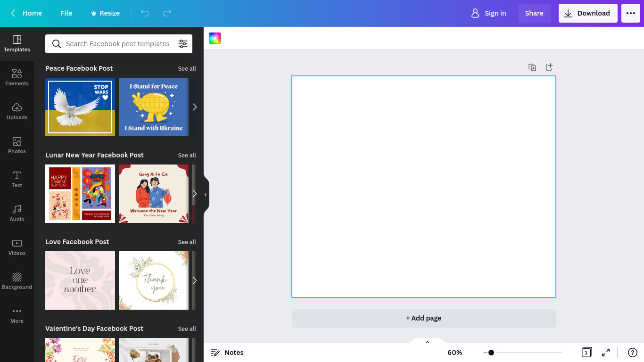Select the Valentine's Day pink floral template

(x=80, y=350)
